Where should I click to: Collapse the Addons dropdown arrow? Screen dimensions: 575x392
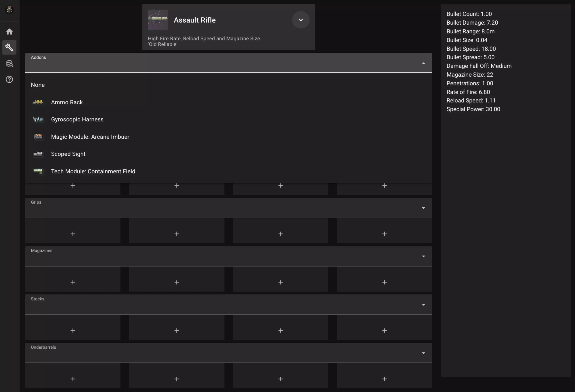(x=423, y=64)
